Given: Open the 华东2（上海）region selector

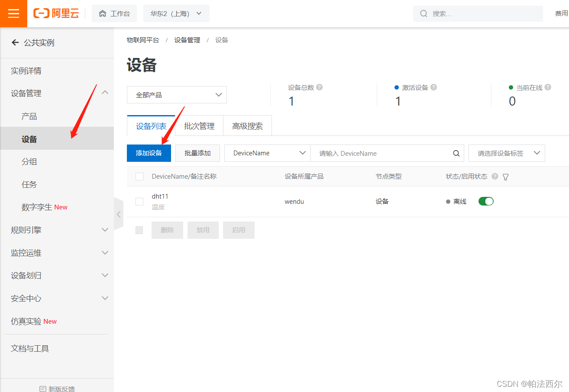Looking at the screenshot, I should [x=176, y=13].
